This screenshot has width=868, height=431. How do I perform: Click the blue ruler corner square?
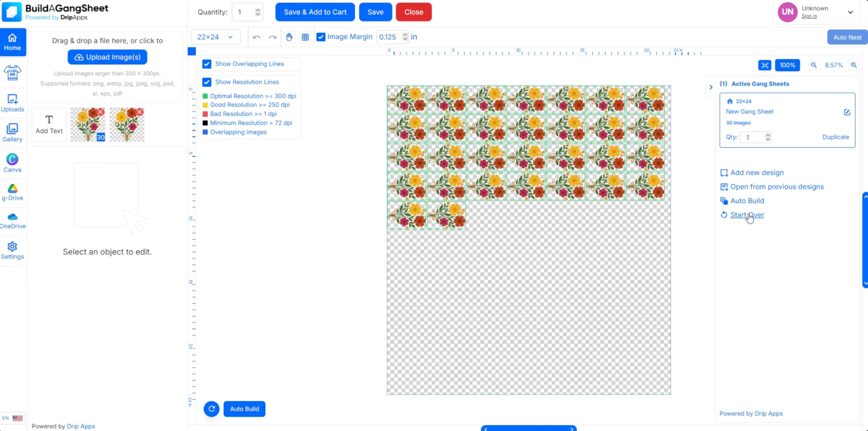coord(192,51)
